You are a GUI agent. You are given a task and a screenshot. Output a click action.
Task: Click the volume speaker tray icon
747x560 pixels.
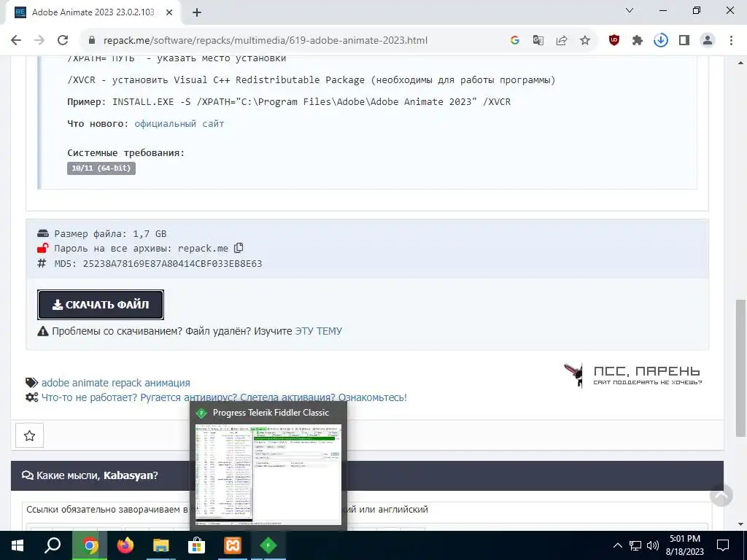[653, 545]
